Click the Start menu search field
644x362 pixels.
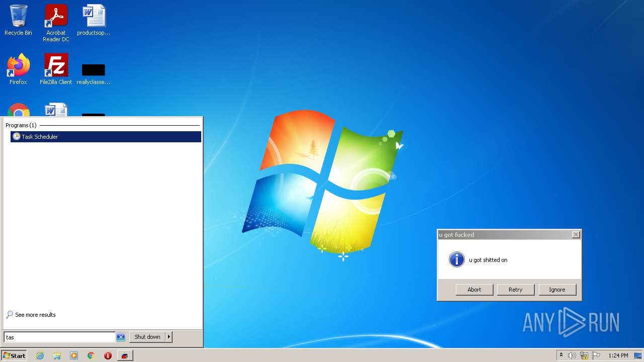[x=59, y=337]
